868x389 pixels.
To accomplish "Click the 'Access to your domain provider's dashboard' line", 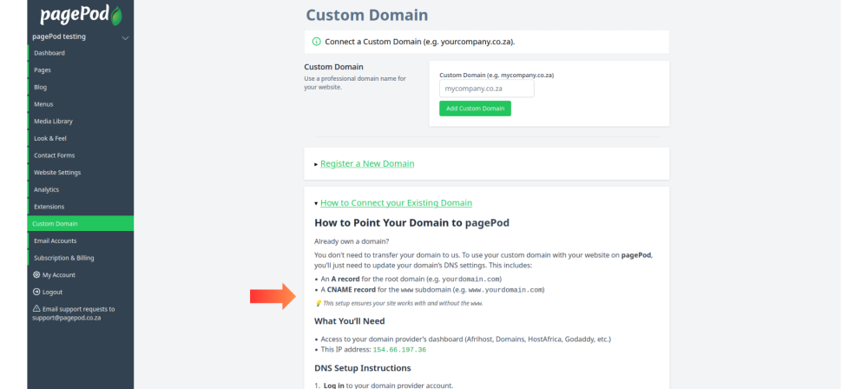I will (x=465, y=340).
